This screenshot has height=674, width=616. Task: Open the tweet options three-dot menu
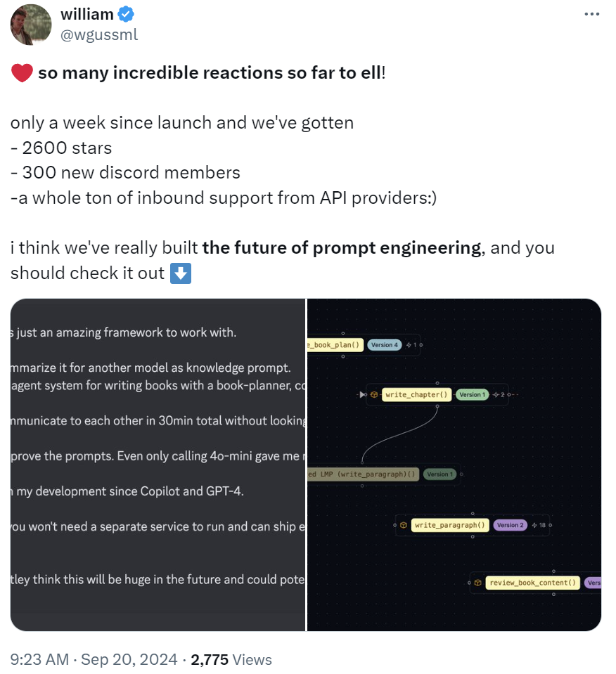coord(591,13)
